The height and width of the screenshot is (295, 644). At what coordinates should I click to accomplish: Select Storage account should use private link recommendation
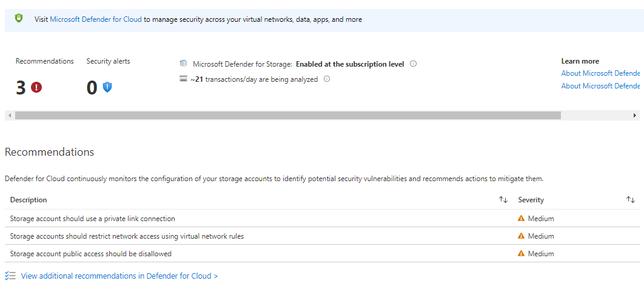pos(92,219)
